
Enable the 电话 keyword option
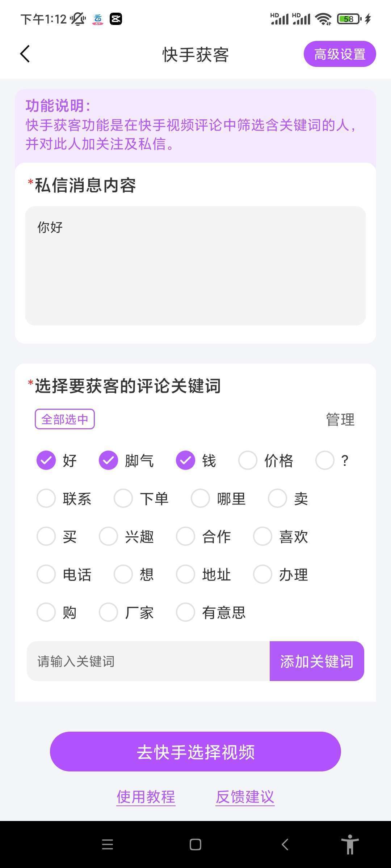pos(46,574)
